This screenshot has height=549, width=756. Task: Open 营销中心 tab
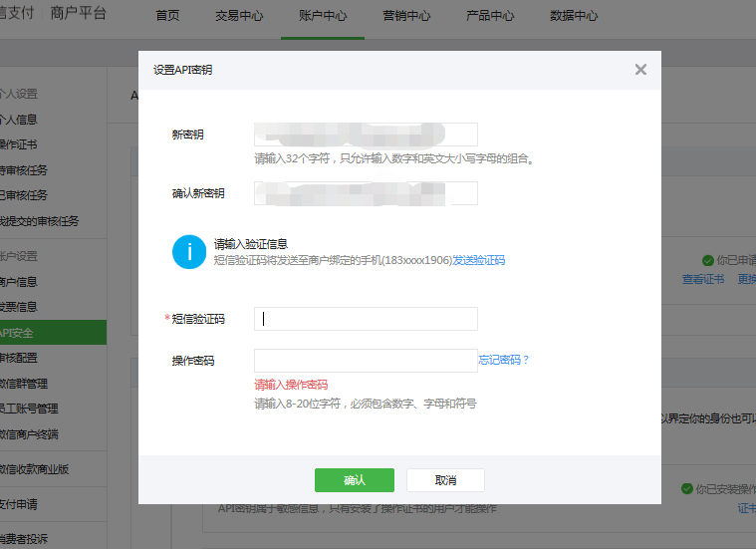coord(406,15)
